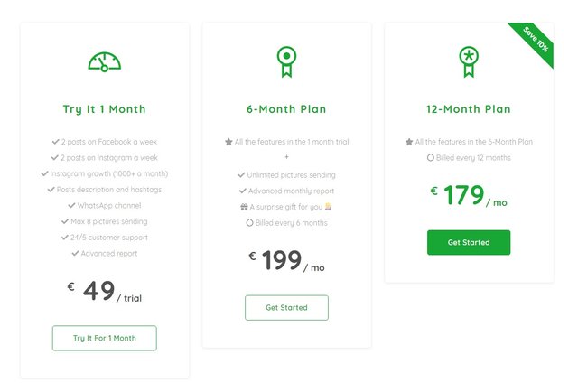This screenshot has width=578, height=392.
Task: Click the checkmark beside 24/5 customer support
Action: point(64,238)
